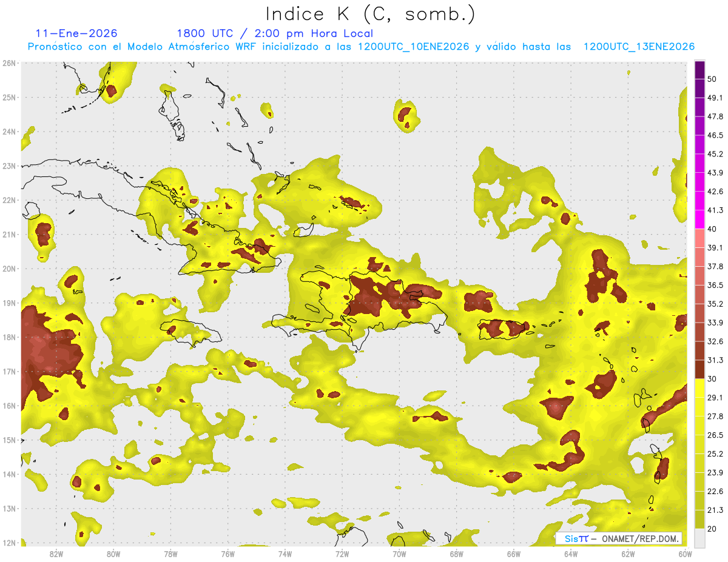Click the "1200UTC_10ENE2026" initialization time
728x562 pixels.
[x=413, y=47]
